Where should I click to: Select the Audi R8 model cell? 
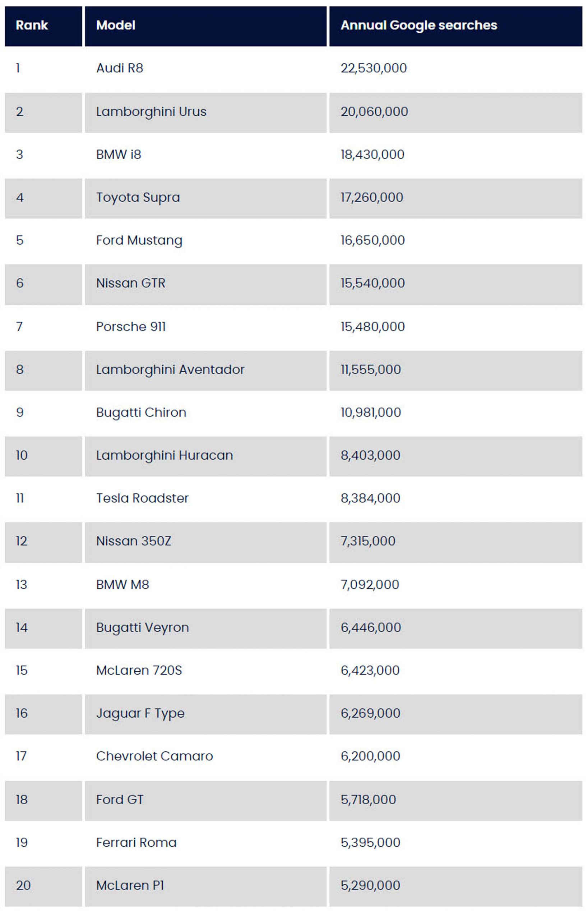[120, 68]
